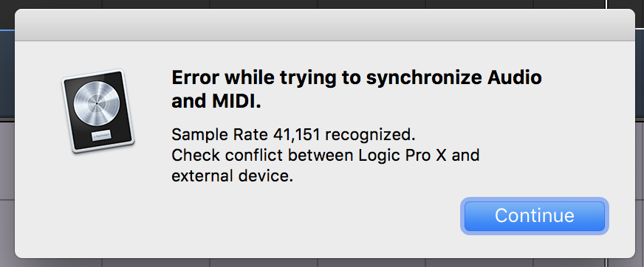
Task: Click the Logic Pro X application icon
Action: tap(98, 111)
